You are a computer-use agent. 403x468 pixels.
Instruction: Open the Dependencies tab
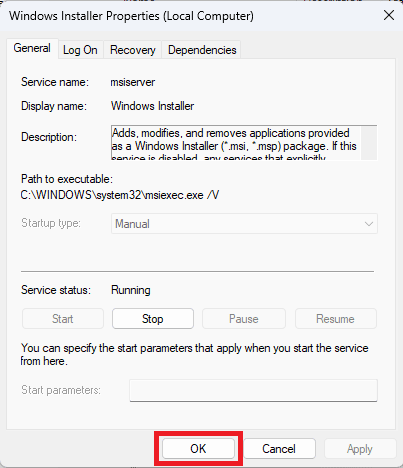tap(202, 50)
